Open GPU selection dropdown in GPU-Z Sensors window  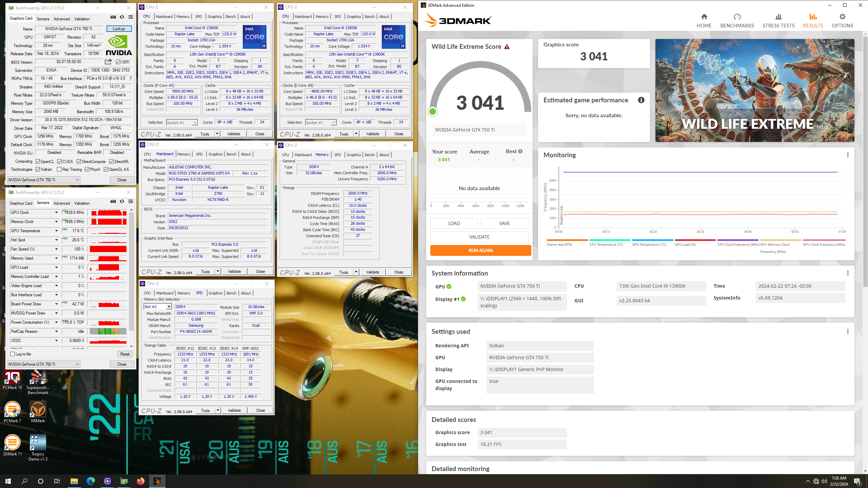coord(44,364)
